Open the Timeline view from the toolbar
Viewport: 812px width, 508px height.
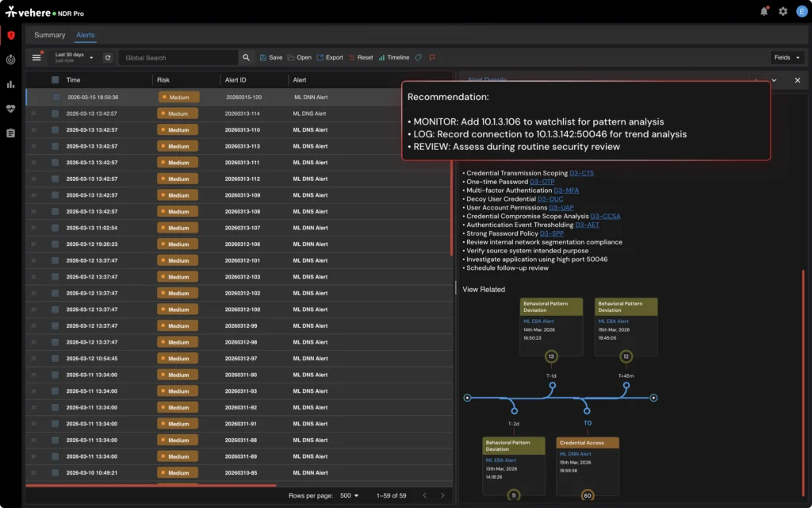click(x=395, y=57)
